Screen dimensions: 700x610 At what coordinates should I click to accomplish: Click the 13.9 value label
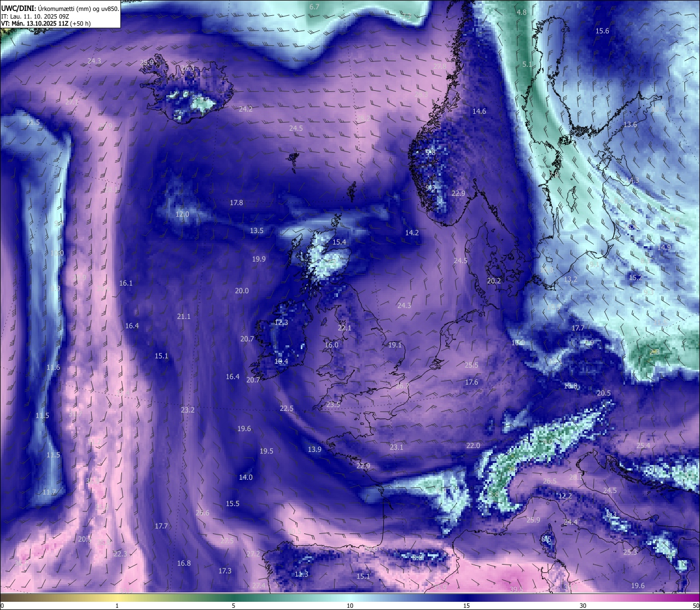click(314, 449)
